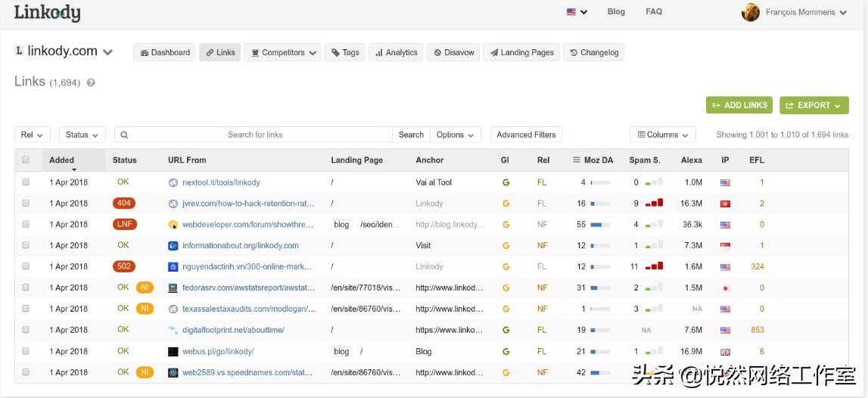Tick the checkbox for informationabout.org row
Image resolution: width=868 pixels, height=398 pixels.
click(x=26, y=245)
